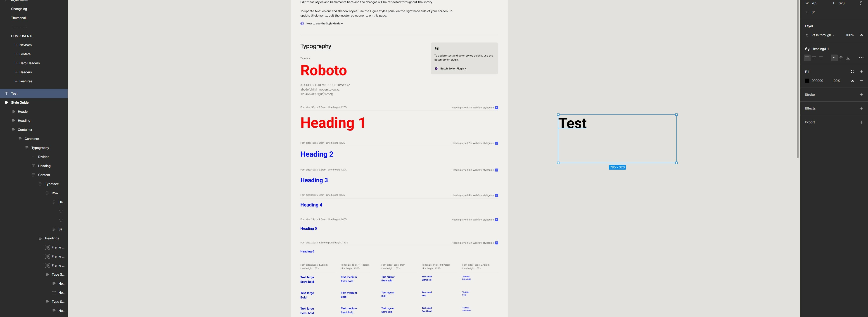Open the Headers page
Screen dimensions: 868x317
[25, 72]
